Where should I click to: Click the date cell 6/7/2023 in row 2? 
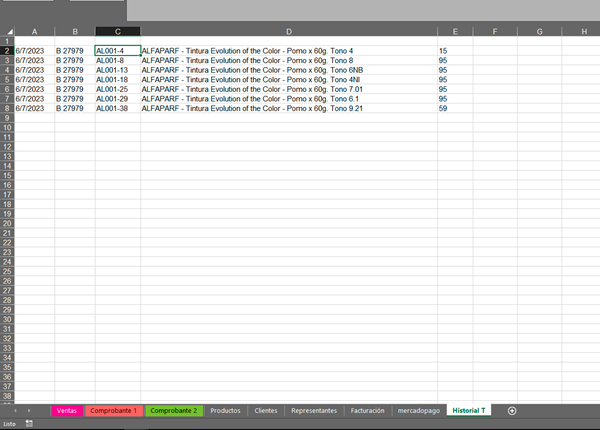(x=34, y=51)
